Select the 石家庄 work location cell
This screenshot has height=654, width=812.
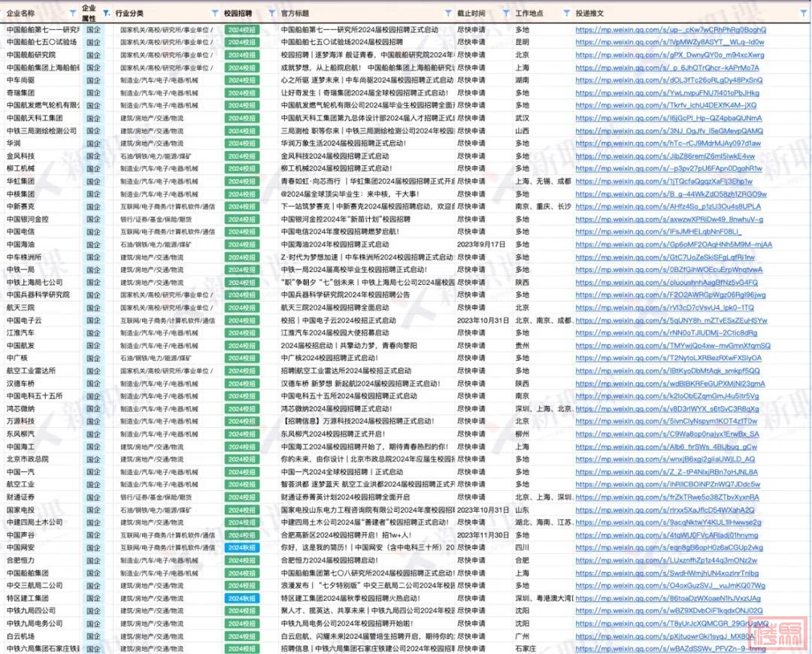[x=526, y=649]
